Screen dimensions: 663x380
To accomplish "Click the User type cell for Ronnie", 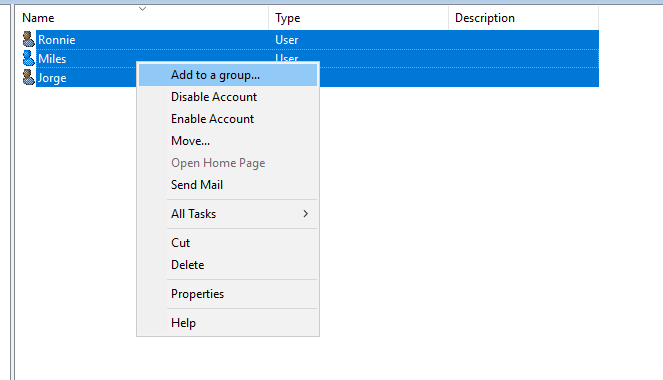I will click(287, 40).
